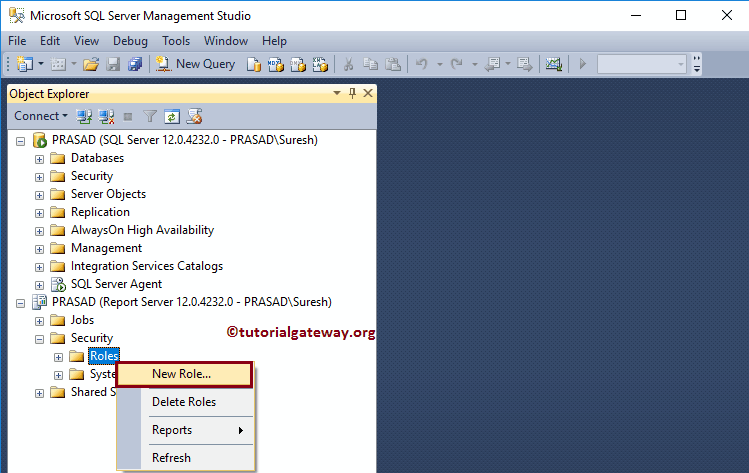Image resolution: width=749 pixels, height=473 pixels.
Task: Choose Delete Roles from context menu
Action: click(185, 402)
